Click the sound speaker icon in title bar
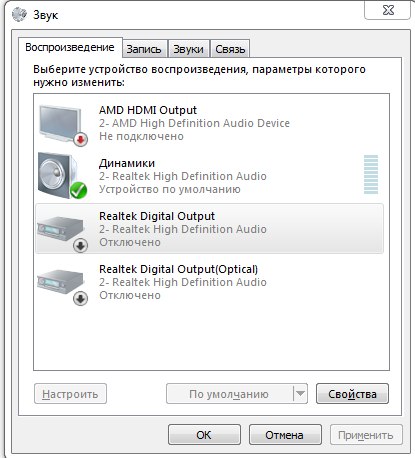The height and width of the screenshot is (458, 415). [x=19, y=15]
